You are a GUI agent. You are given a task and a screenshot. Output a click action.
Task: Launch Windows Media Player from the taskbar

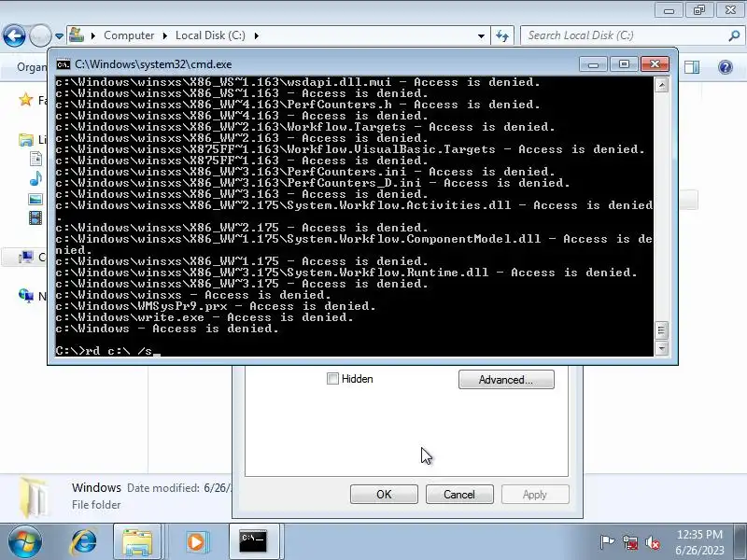pos(195,542)
